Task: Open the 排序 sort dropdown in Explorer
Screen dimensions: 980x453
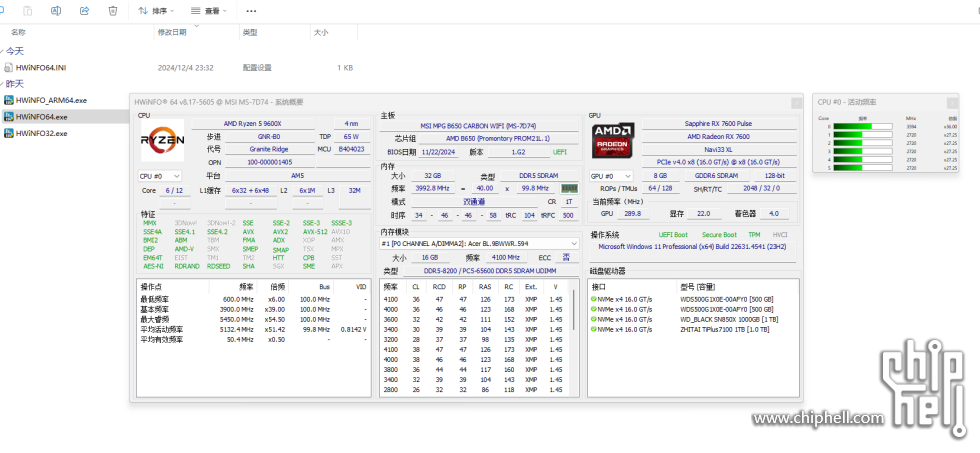Action: point(156,11)
